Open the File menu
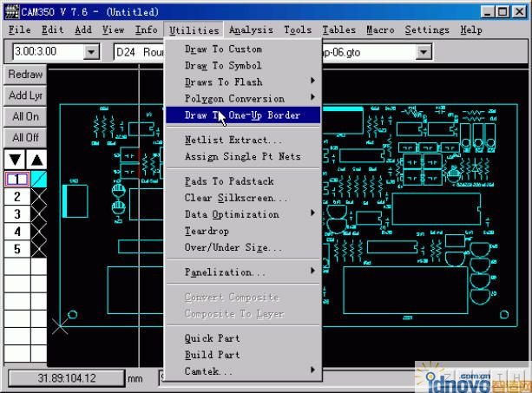This screenshot has height=393, width=532. [x=20, y=29]
